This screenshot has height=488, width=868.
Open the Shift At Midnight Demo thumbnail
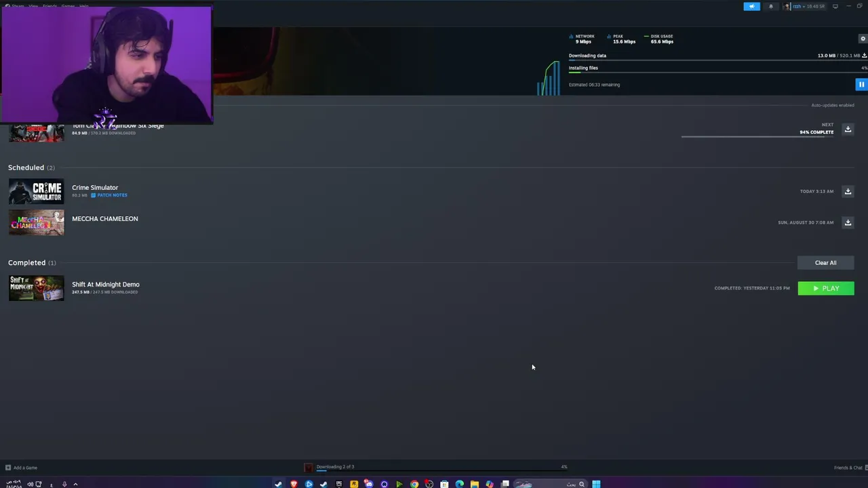pos(36,288)
